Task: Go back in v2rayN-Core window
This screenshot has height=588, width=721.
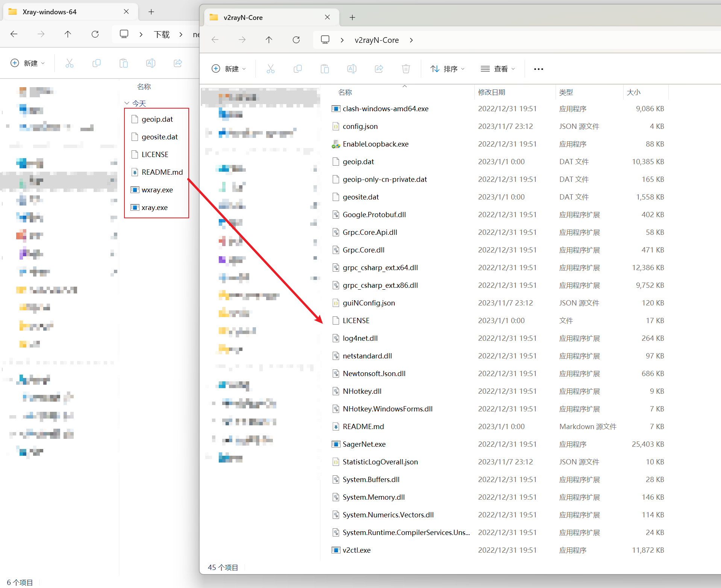Action: pos(215,40)
